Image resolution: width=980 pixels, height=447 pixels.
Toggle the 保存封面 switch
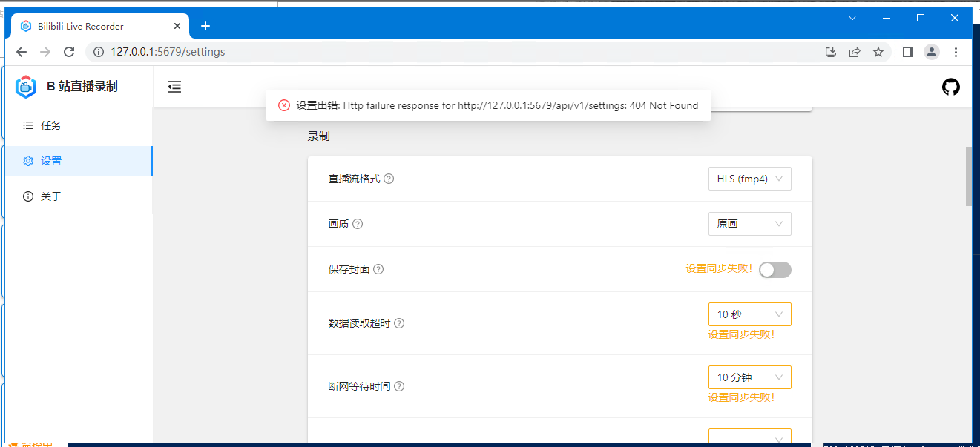pos(775,270)
